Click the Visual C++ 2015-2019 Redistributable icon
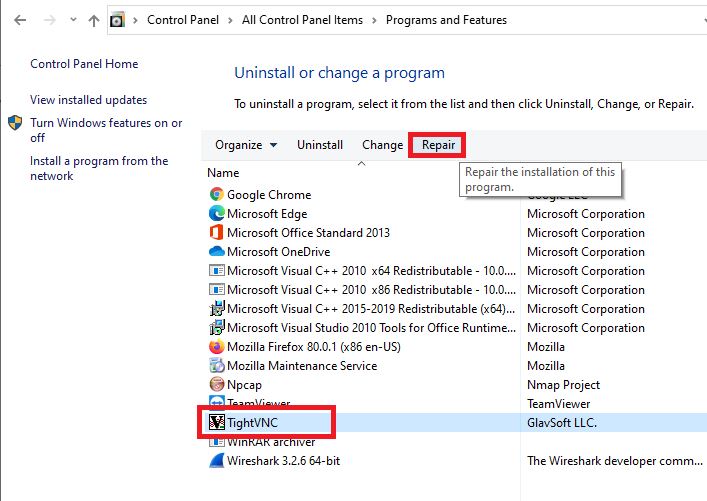Image resolution: width=707 pixels, height=501 pixels. coord(216,308)
